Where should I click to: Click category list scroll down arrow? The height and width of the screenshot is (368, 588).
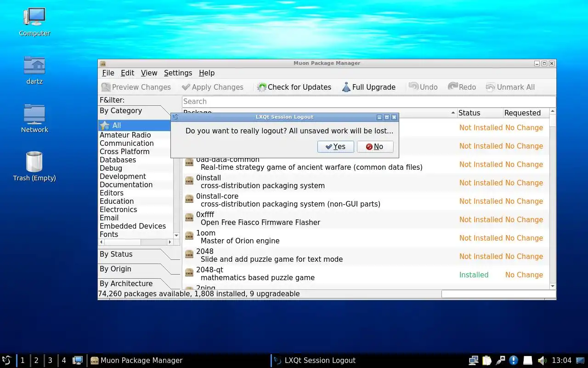click(x=176, y=236)
